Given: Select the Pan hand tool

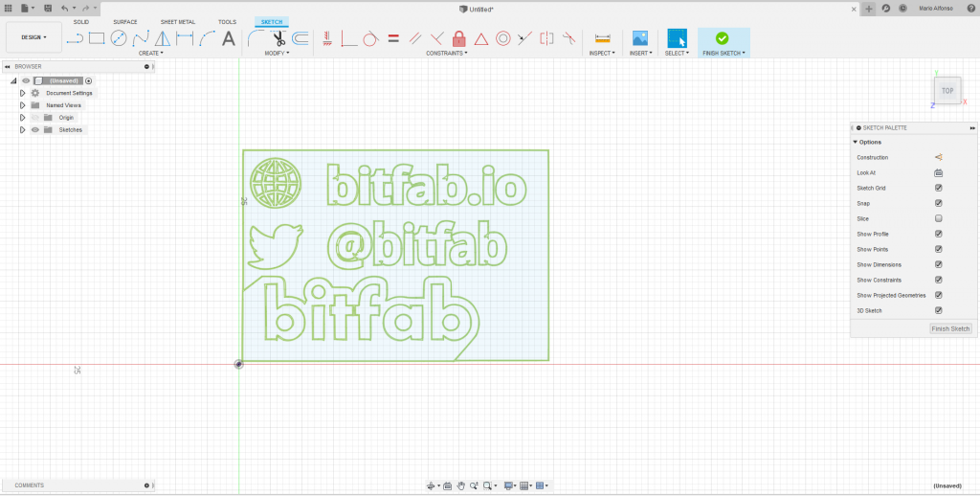Looking at the screenshot, I should point(460,485).
